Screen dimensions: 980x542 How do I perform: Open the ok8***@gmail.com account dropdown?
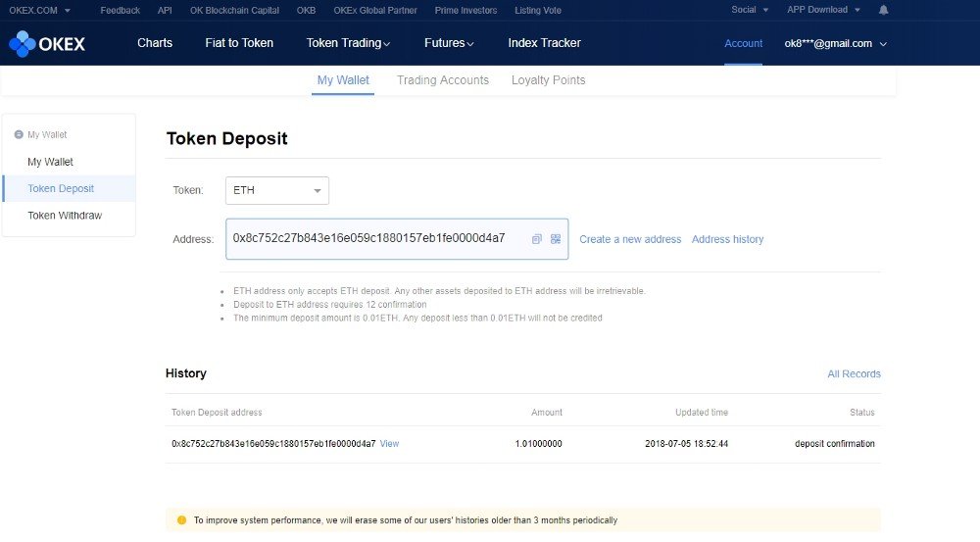(836, 44)
